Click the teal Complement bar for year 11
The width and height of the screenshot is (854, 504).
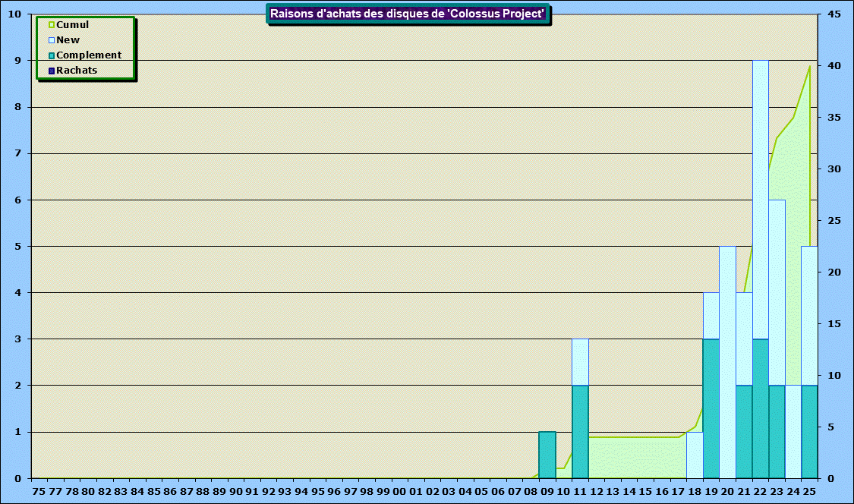(580, 431)
